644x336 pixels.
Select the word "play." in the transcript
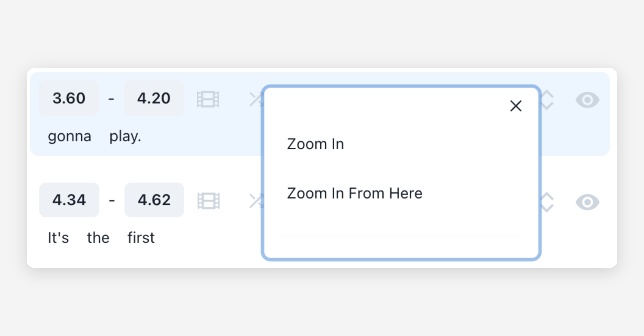tap(125, 136)
